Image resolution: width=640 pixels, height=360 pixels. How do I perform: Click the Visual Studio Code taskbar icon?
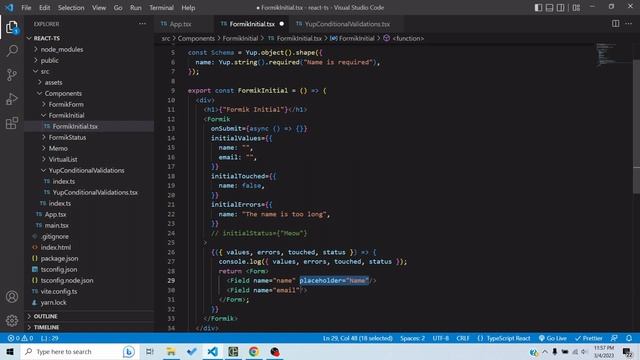click(x=212, y=351)
